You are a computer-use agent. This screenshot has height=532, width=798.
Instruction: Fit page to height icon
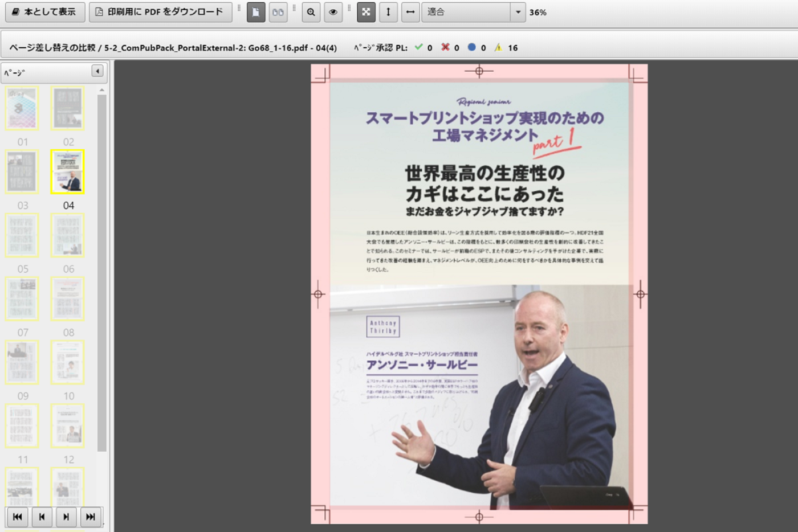(388, 12)
